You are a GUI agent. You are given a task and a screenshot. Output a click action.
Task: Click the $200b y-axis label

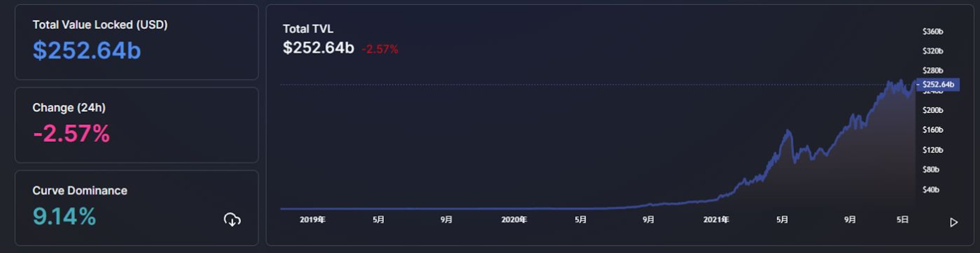click(x=933, y=110)
